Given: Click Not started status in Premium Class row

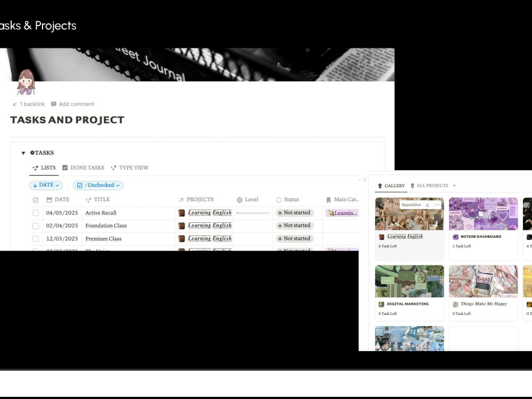Looking at the screenshot, I should [x=295, y=238].
